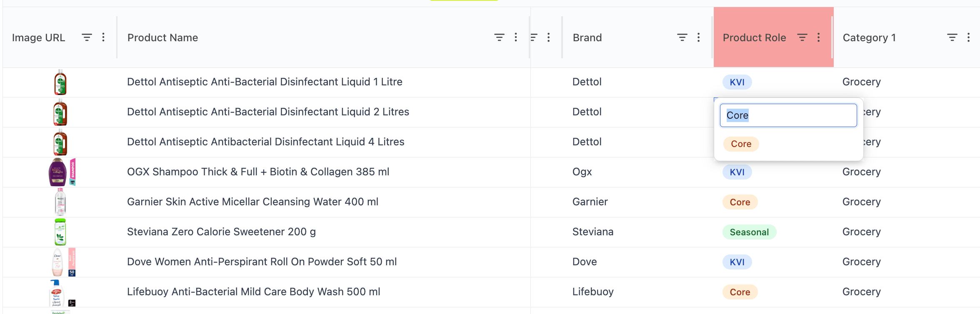Open the Dettol 1 Litre product thumbnail

point(60,82)
